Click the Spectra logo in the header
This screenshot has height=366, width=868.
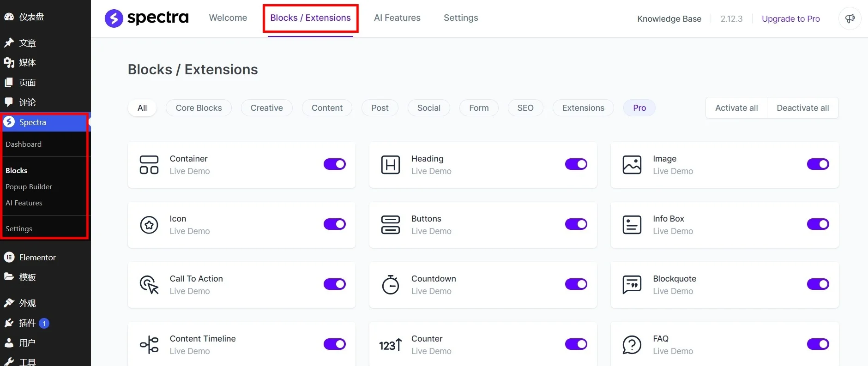(x=147, y=18)
